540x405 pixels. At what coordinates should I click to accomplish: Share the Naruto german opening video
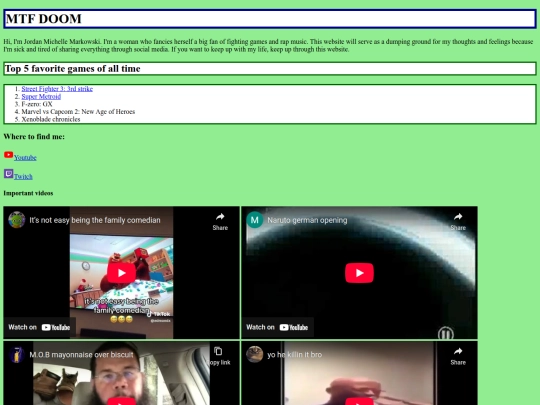point(458,221)
